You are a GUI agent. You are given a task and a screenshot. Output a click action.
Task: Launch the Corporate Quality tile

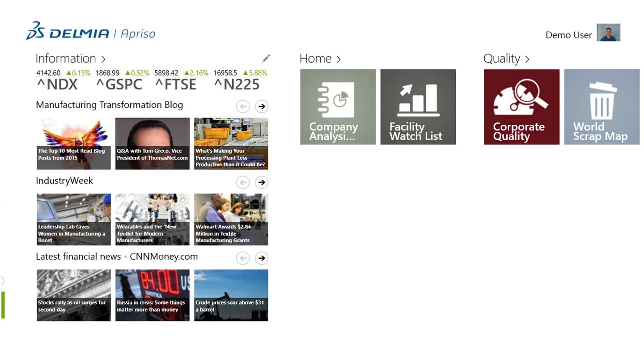point(521,107)
